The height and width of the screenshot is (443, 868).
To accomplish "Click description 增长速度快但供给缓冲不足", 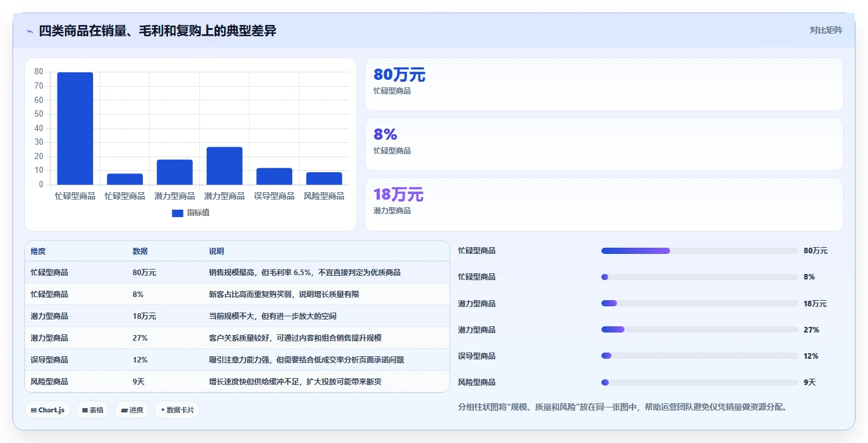I will (x=295, y=382).
